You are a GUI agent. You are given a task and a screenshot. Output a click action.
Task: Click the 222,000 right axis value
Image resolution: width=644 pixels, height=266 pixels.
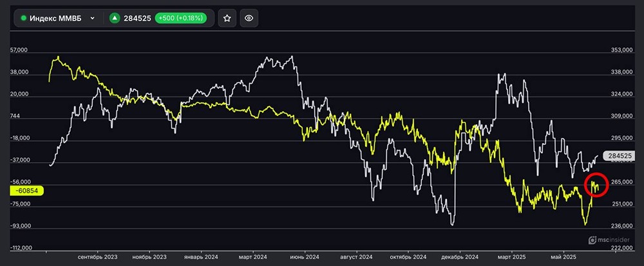point(622,249)
